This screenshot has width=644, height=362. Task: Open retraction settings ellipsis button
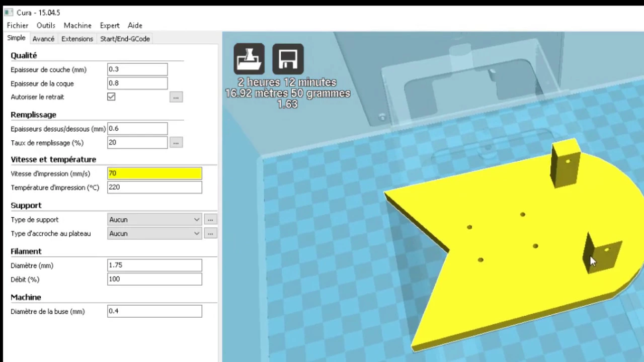176,97
